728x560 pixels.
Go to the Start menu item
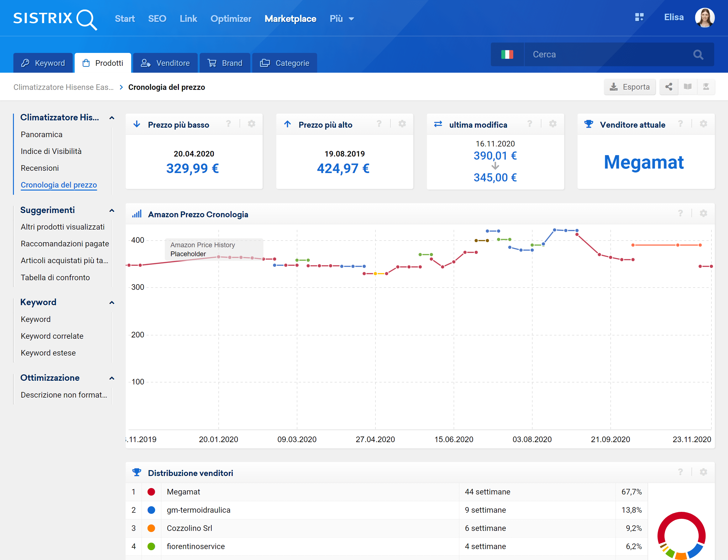coord(125,19)
